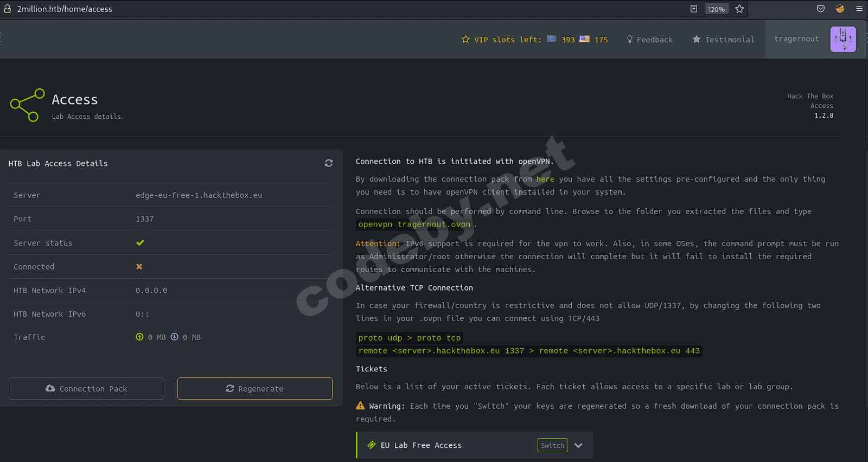The width and height of the screenshot is (868, 462).
Task: Click the 120% zoom level indicator
Action: tap(716, 9)
